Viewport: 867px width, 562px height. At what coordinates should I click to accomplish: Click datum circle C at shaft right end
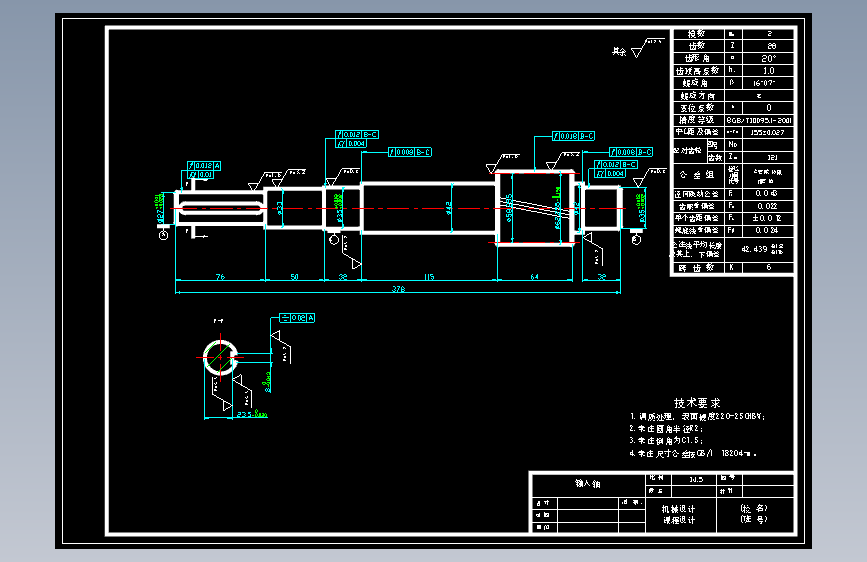click(x=636, y=240)
